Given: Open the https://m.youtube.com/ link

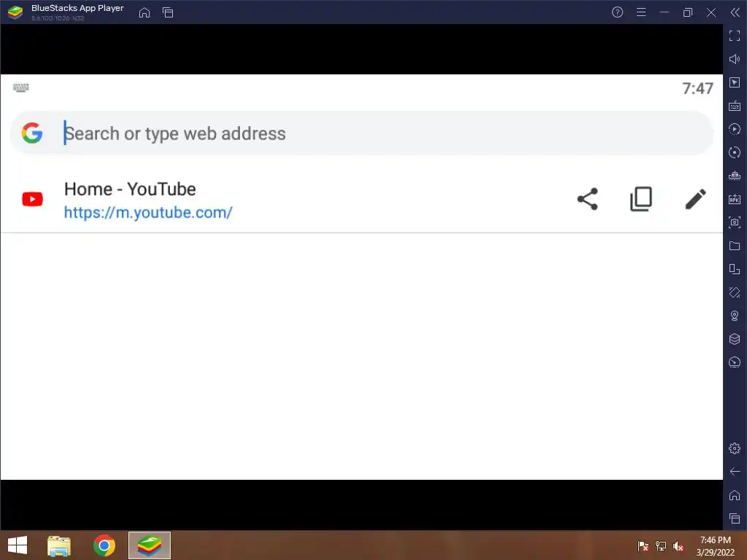Looking at the screenshot, I should tap(148, 212).
